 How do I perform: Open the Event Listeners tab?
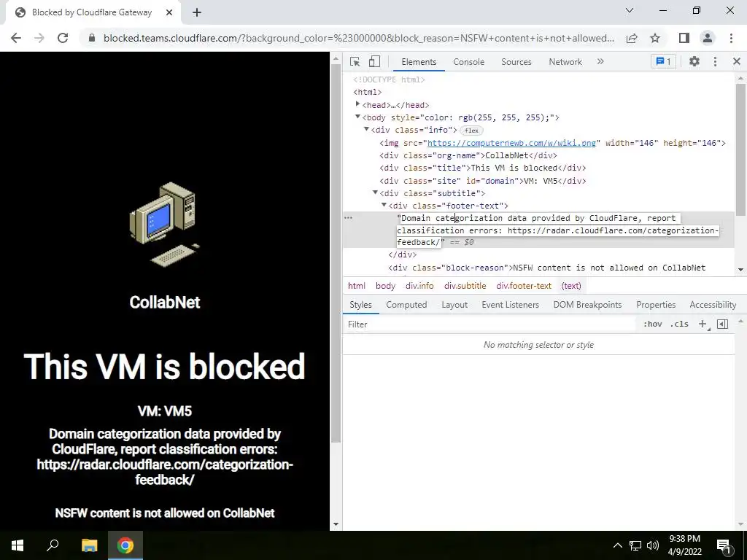(x=510, y=305)
